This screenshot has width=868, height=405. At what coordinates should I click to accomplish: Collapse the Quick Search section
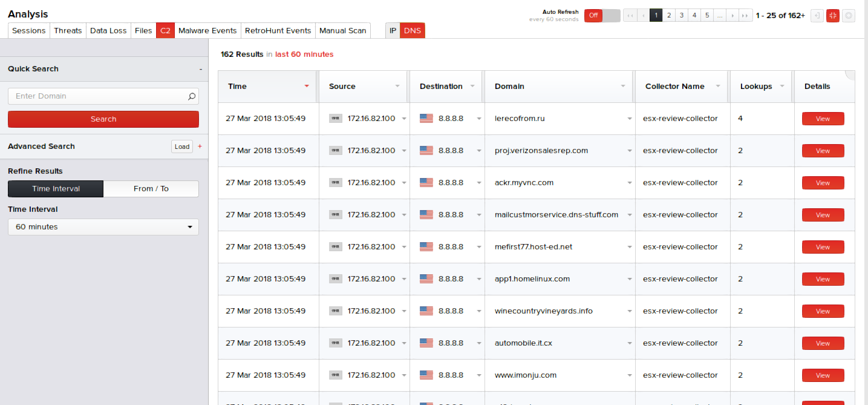(x=200, y=69)
